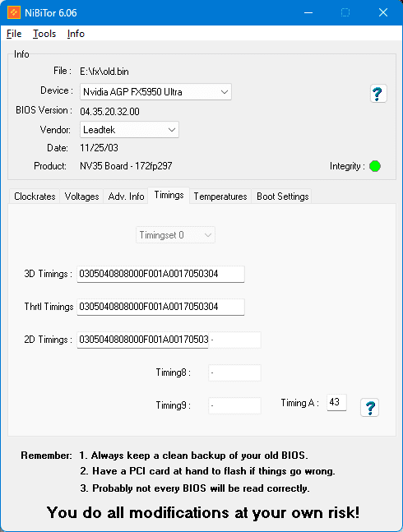Viewport: 403px width, 532px height.
Task: Expand the Vendor dropdown showing Leadtek
Action: coord(129,130)
